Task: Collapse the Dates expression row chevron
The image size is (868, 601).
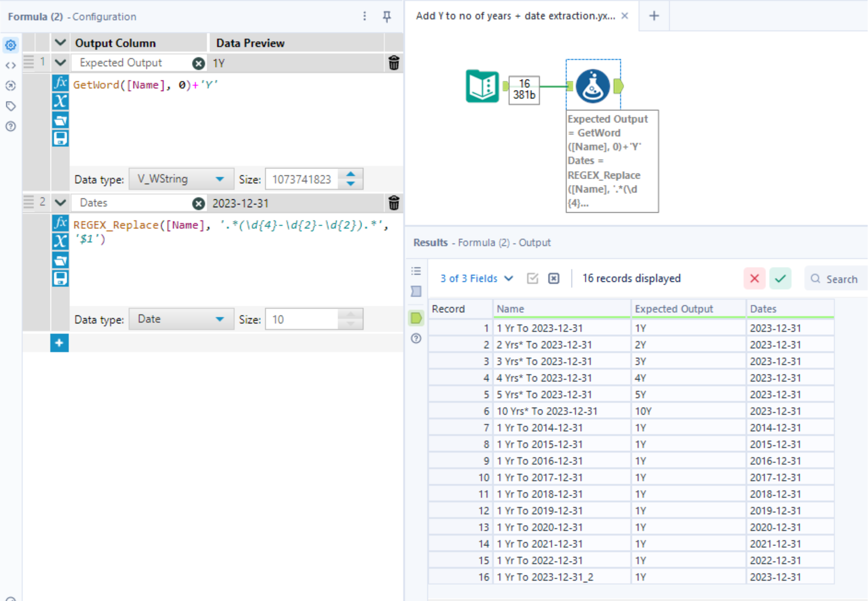Action: pos(59,202)
